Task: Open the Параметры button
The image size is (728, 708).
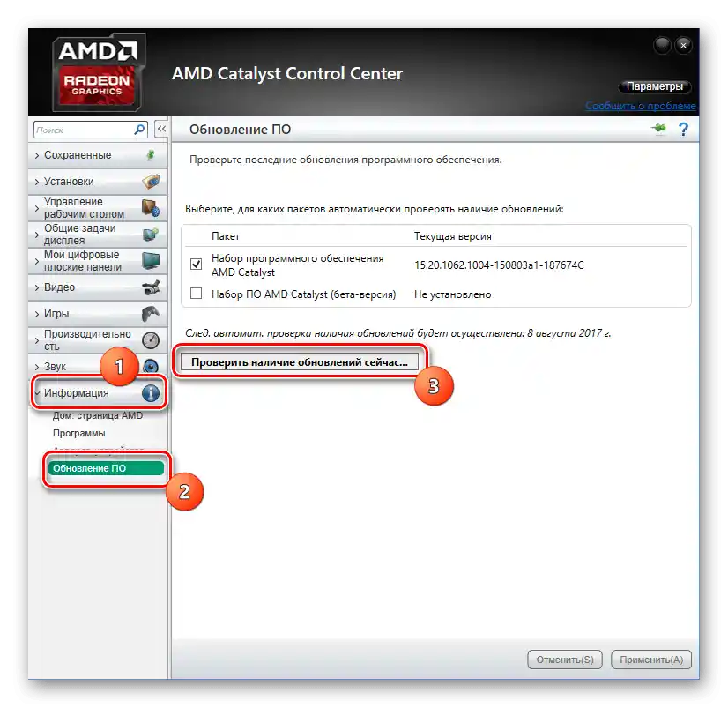Action: click(655, 86)
